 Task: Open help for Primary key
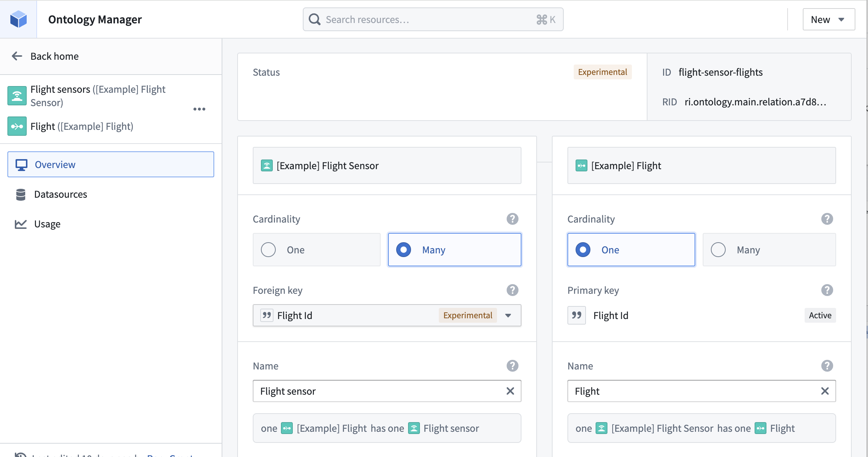coord(827,290)
